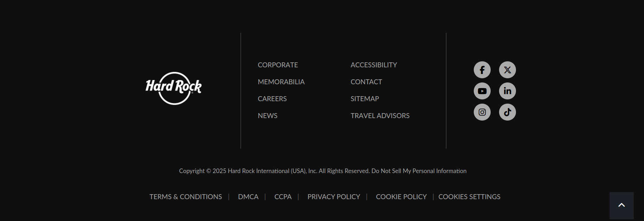
Task: Go to Travel Advisors link
Action: tap(380, 116)
